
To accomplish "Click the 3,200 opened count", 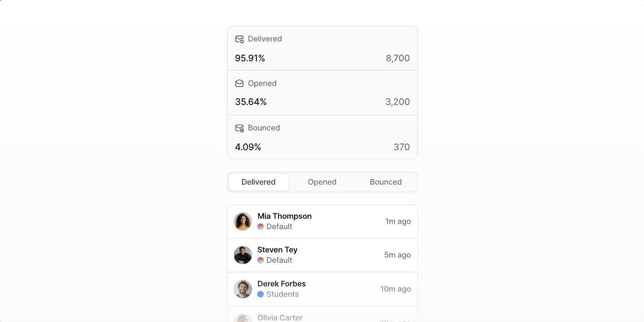I will (x=397, y=102).
